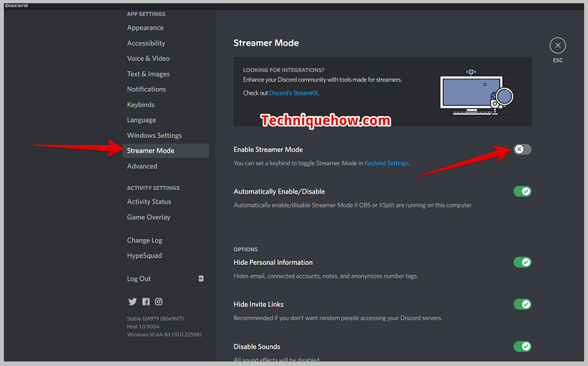588x366 pixels.
Task: Open Discord's Facebook page icon
Action: coord(146,302)
